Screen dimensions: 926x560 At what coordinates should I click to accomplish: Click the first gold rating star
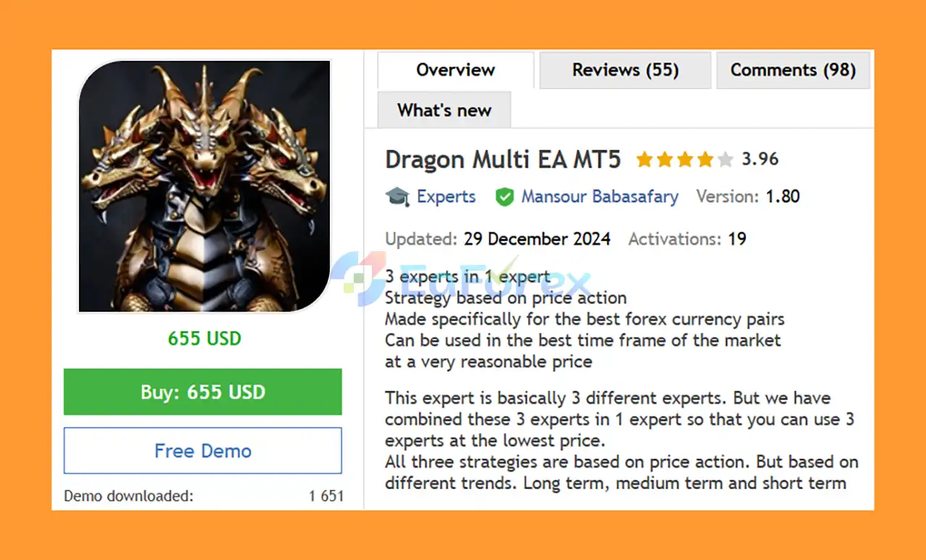pyautogui.click(x=645, y=160)
